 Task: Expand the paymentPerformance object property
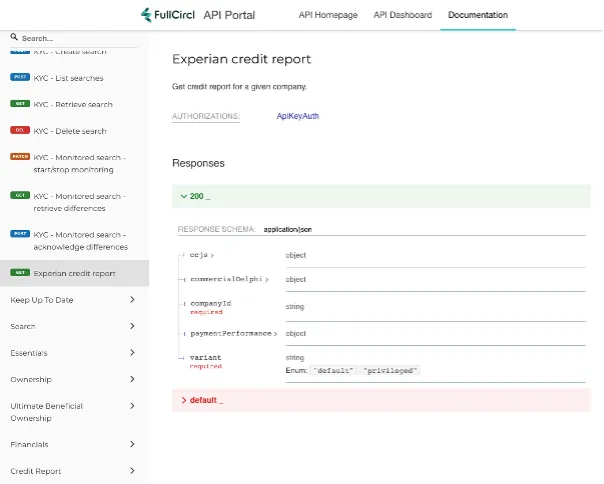(x=234, y=334)
